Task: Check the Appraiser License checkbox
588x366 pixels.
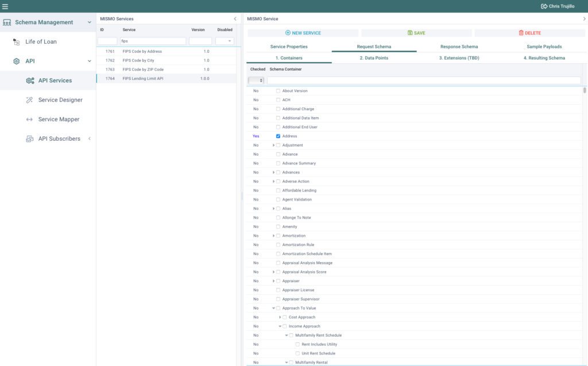Action: tap(278, 290)
